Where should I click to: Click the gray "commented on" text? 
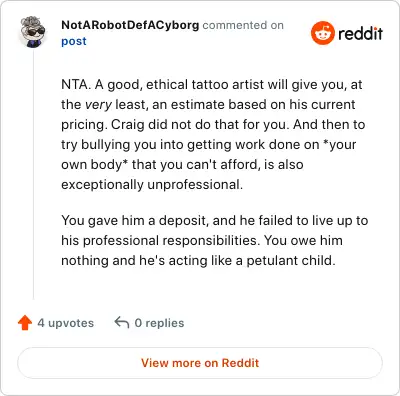tap(243, 25)
